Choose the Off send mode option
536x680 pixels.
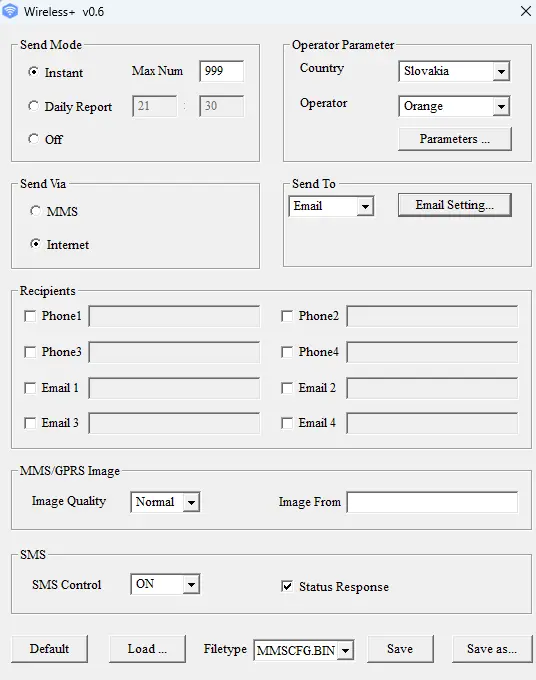point(33,139)
